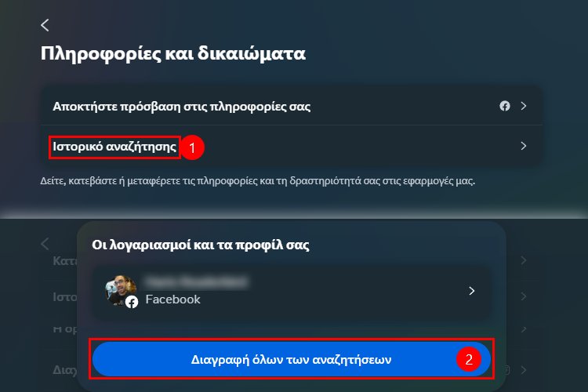Open the chevron next to Αποκτήστε πρόσβαση row
Viewport: 588px width, 392px height.
tap(524, 106)
